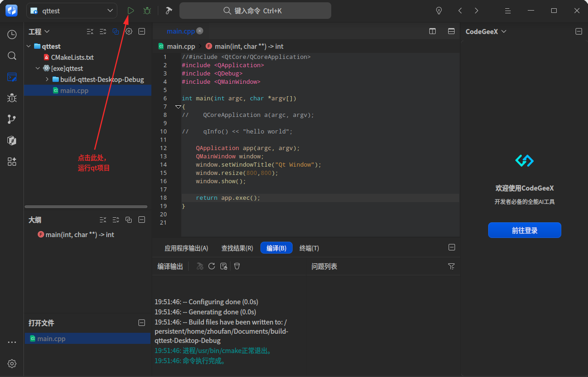The width and height of the screenshot is (588, 377).
Task: Click the 前往登录 login button
Action: coord(525,230)
